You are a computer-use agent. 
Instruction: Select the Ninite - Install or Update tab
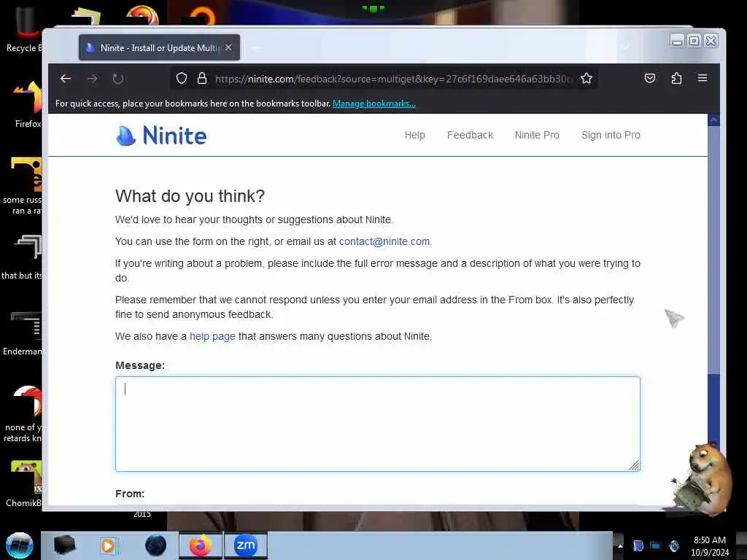159,47
